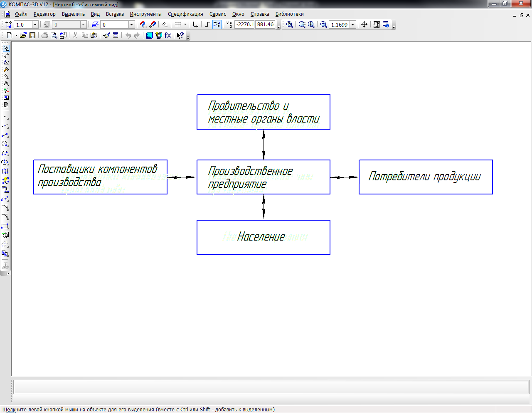Toggle the grid display button

coord(178,25)
